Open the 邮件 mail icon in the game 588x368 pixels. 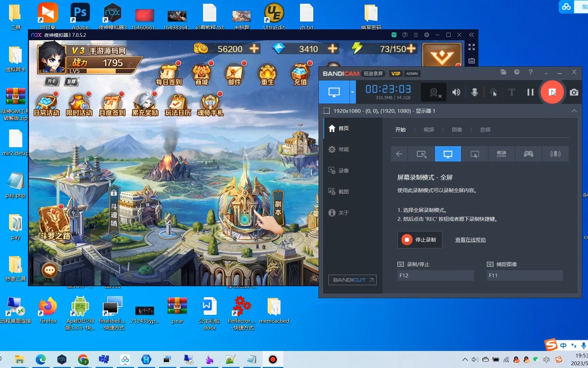coord(234,74)
